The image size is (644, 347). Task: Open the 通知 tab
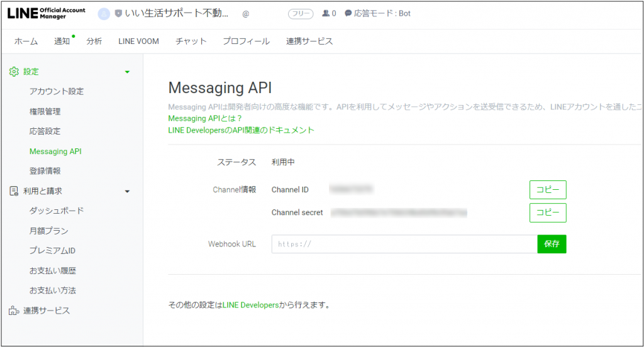click(x=62, y=41)
